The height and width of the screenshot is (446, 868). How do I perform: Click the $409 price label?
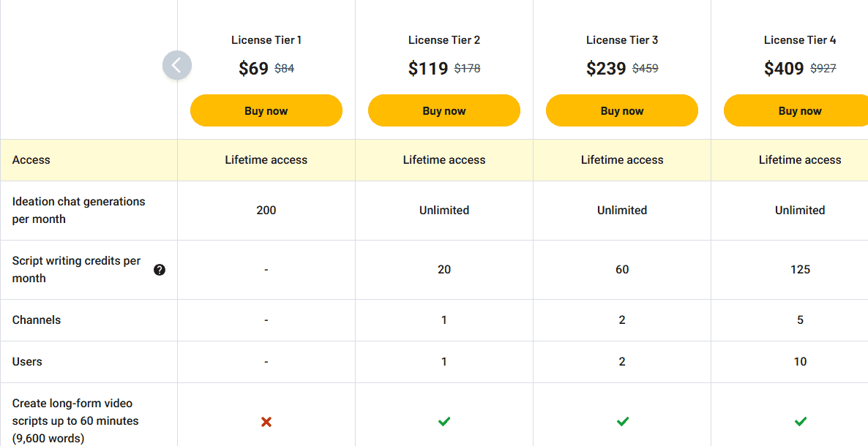[783, 68]
